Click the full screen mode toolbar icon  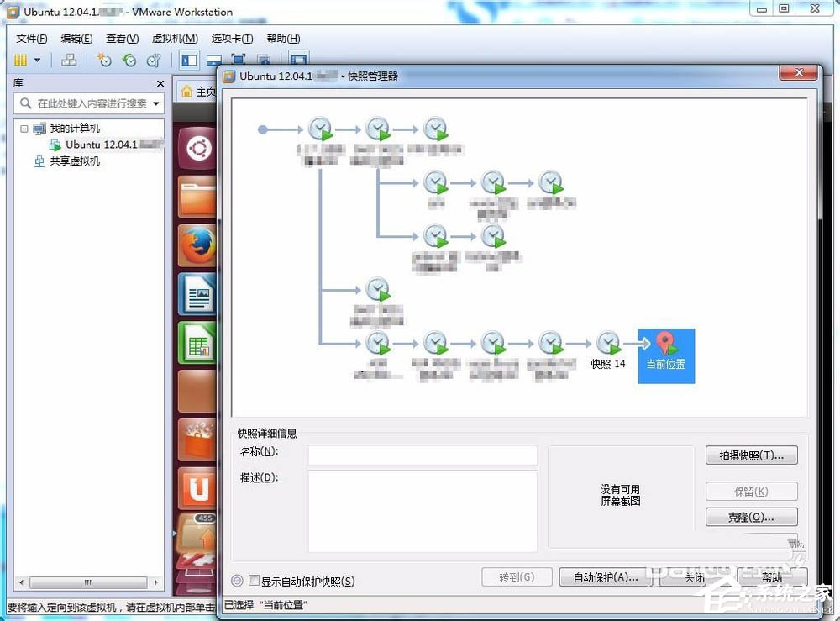click(x=238, y=60)
